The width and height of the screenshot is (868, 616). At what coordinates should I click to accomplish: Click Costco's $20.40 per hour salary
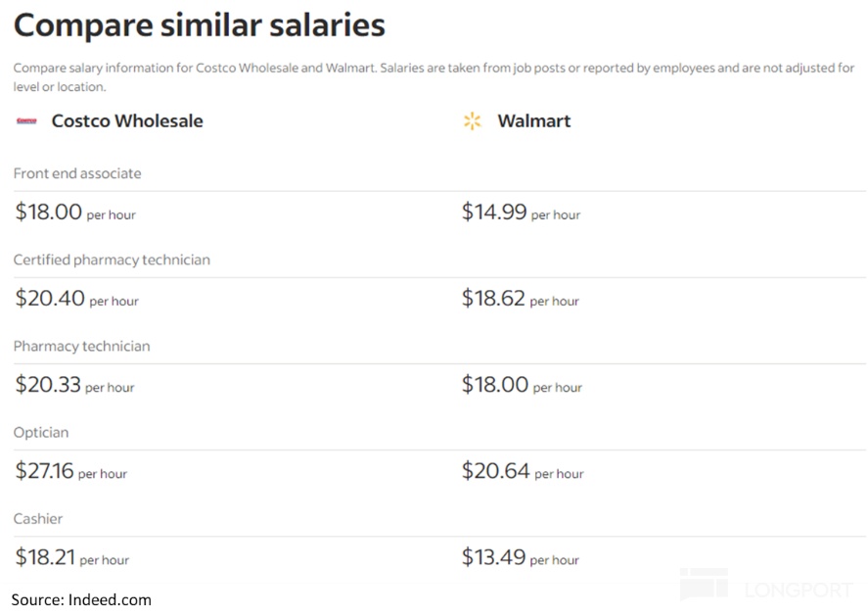point(76,299)
